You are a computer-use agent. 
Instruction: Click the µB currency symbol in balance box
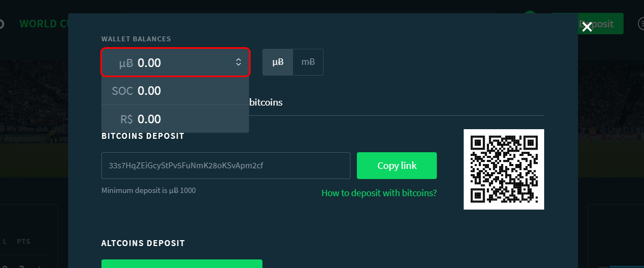click(126, 63)
